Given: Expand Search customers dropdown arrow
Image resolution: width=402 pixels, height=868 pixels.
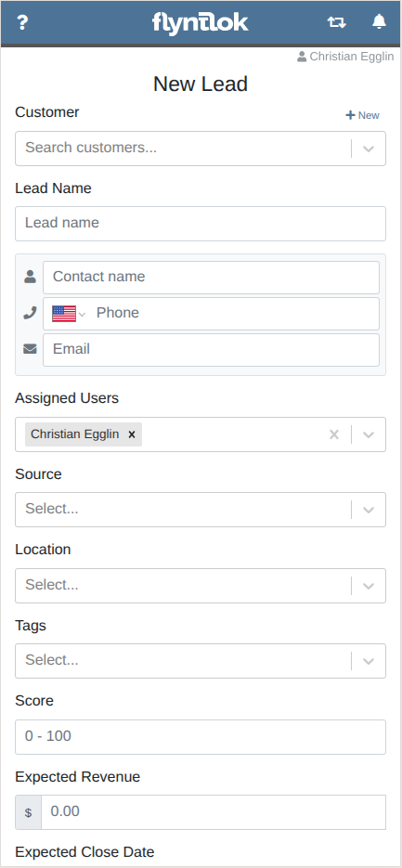Looking at the screenshot, I should [x=369, y=149].
